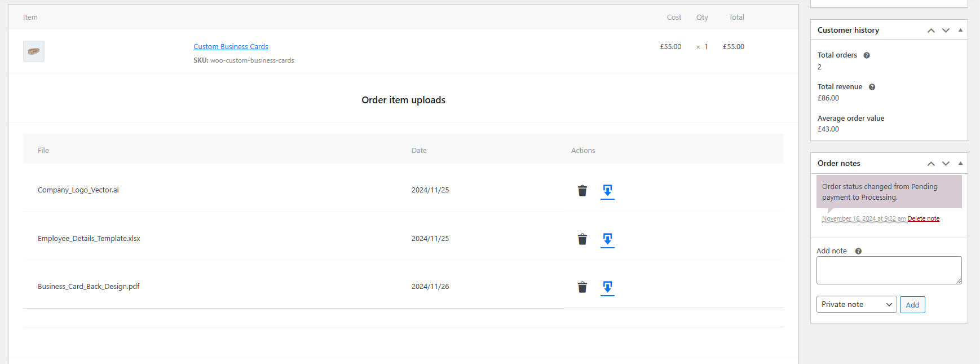Move the Customer history panel up

[x=931, y=30]
